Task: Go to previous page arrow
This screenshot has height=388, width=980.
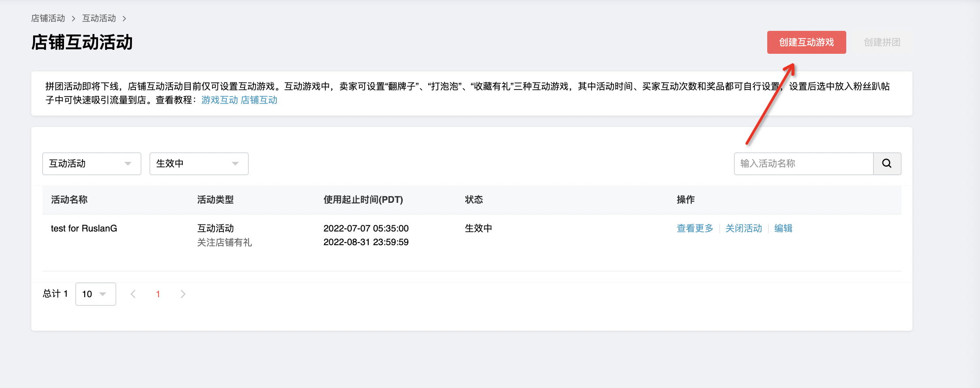Action: 133,294
